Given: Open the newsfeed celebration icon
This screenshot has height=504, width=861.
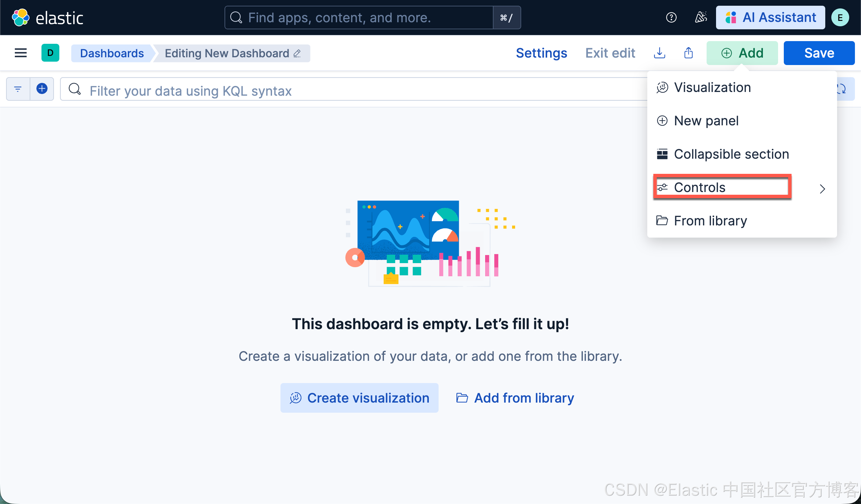Looking at the screenshot, I should 701,18.
